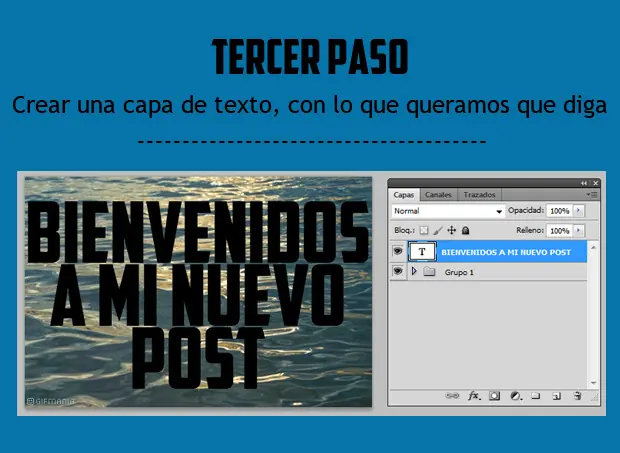
Task: Open the Opacidad slider arrow
Action: point(578,211)
